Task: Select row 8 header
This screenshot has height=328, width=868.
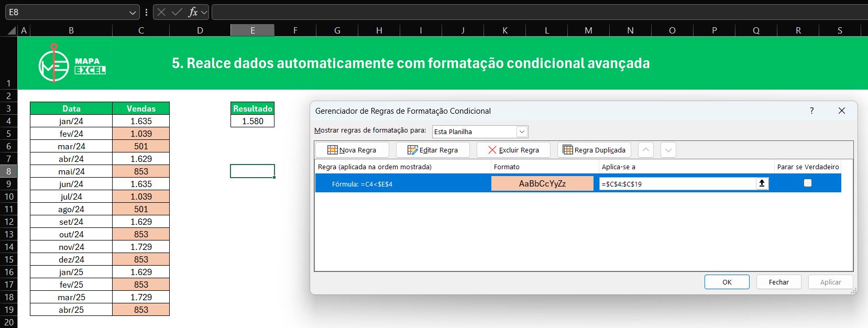Action: point(9,171)
